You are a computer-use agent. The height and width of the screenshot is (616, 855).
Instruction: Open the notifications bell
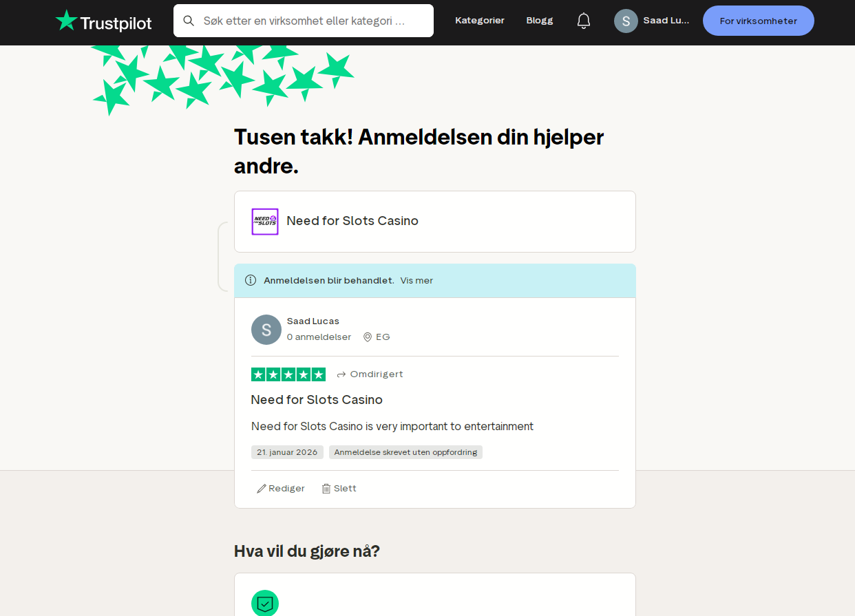click(584, 21)
